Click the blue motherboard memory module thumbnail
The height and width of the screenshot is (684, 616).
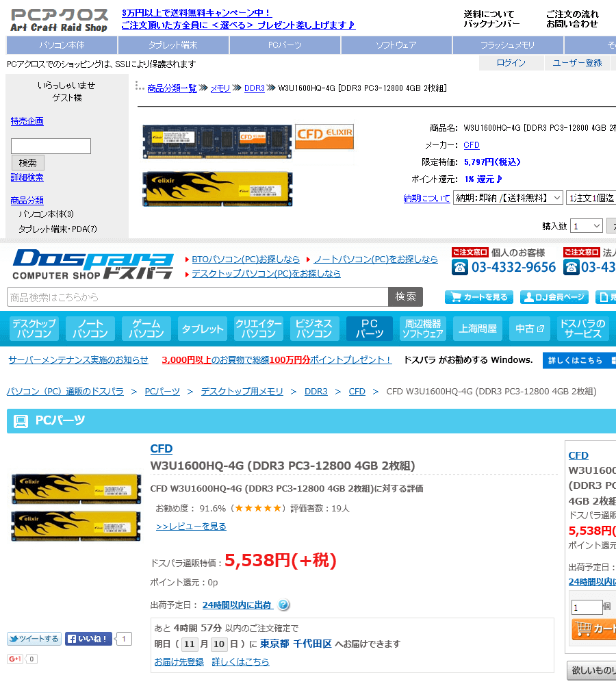(x=217, y=141)
